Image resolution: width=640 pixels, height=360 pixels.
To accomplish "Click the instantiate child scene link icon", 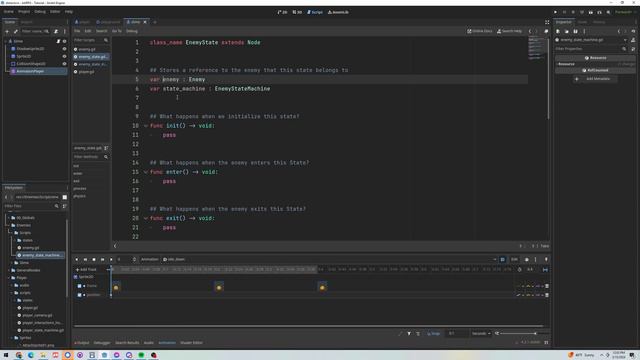I will click(x=16, y=31).
